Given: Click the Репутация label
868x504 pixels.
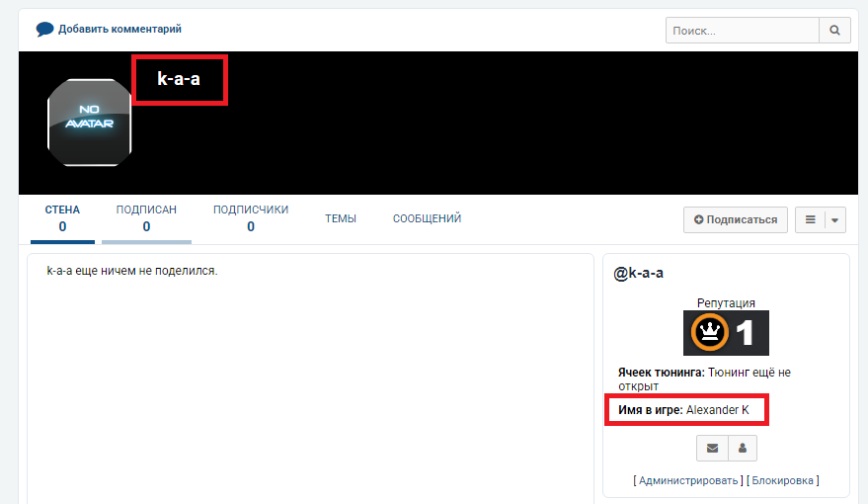Looking at the screenshot, I should [x=726, y=303].
